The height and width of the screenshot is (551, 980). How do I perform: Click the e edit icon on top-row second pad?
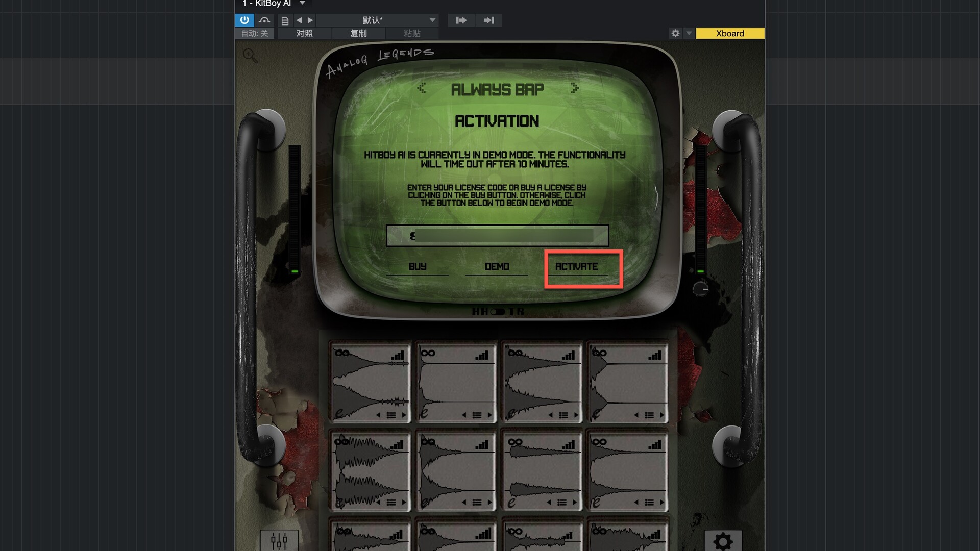[x=424, y=413]
